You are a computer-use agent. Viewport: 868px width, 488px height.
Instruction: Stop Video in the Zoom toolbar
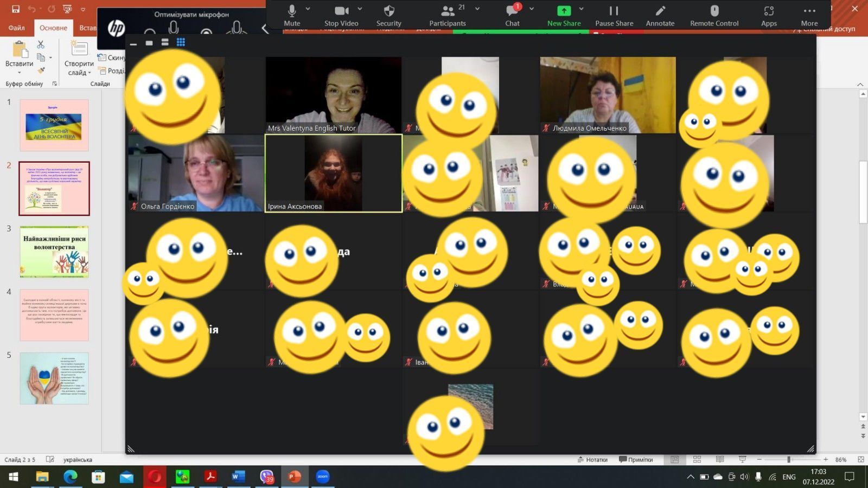coord(341,15)
